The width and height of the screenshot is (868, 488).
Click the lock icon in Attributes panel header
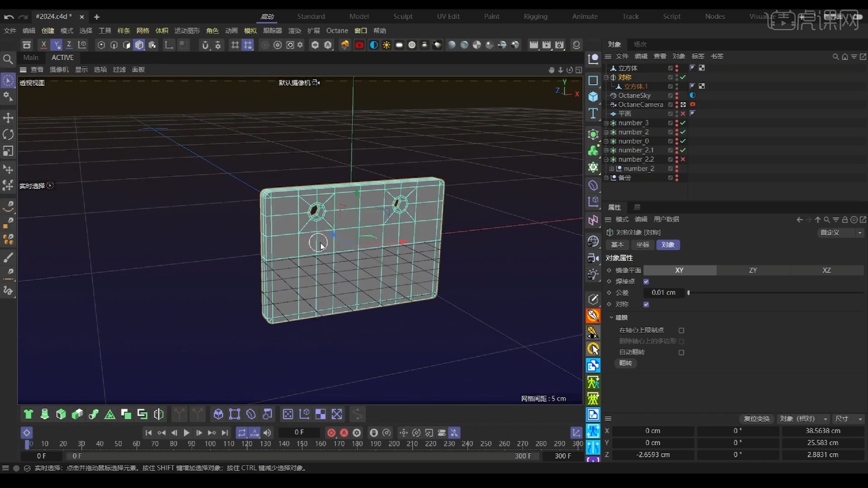pos(844,220)
